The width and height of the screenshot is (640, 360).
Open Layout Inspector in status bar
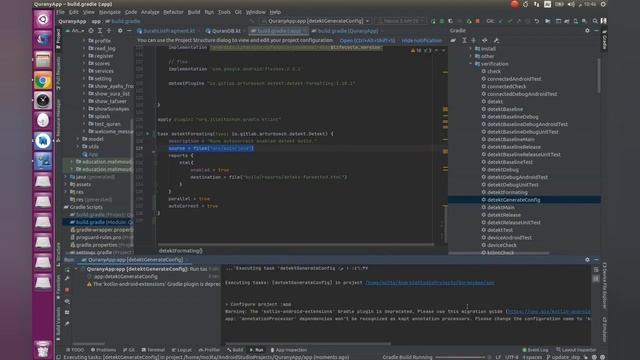(x=576, y=350)
